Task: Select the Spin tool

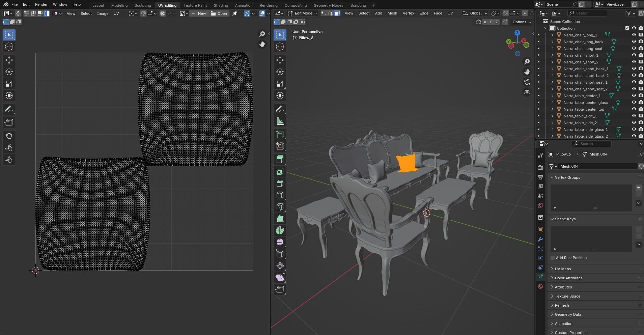Action: pos(280,230)
